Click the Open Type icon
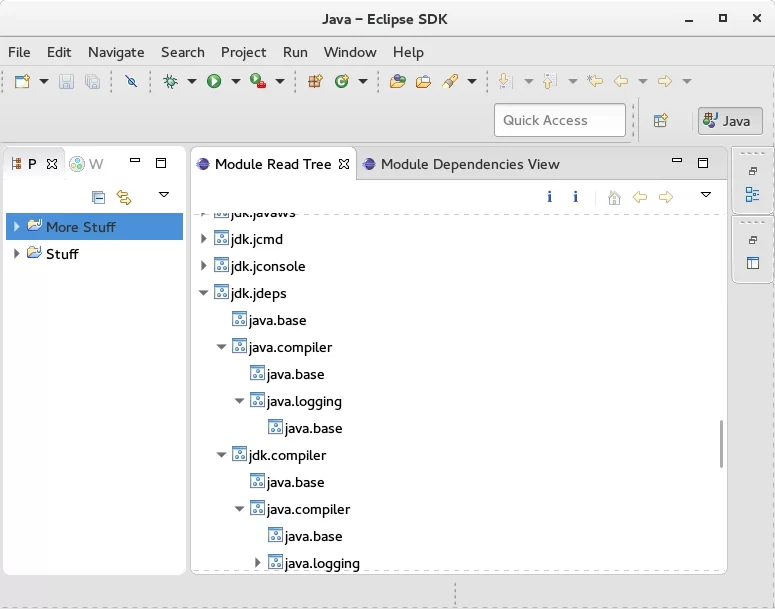This screenshot has width=775, height=609. pos(397,81)
